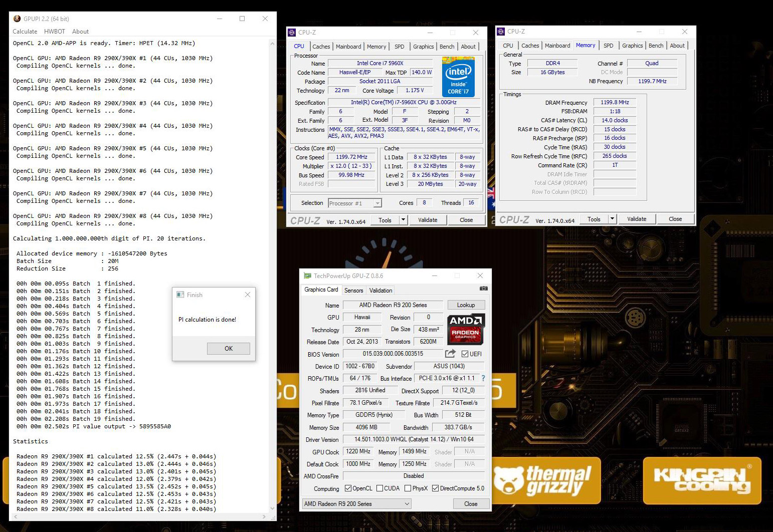
Task: Click Validate in CPU-Z CPU window
Action: (428, 220)
